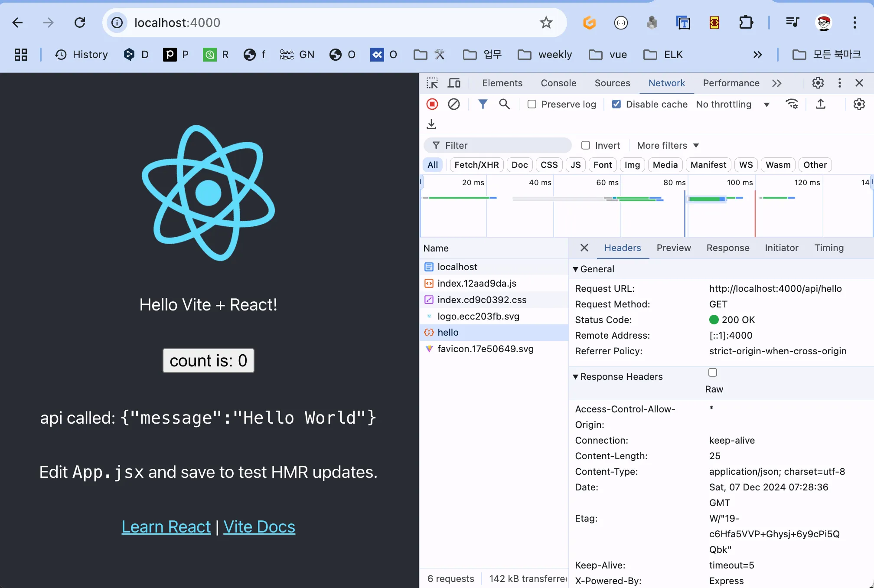Toggle the device toolbar icon
Image resolution: width=874 pixels, height=588 pixels.
click(454, 83)
